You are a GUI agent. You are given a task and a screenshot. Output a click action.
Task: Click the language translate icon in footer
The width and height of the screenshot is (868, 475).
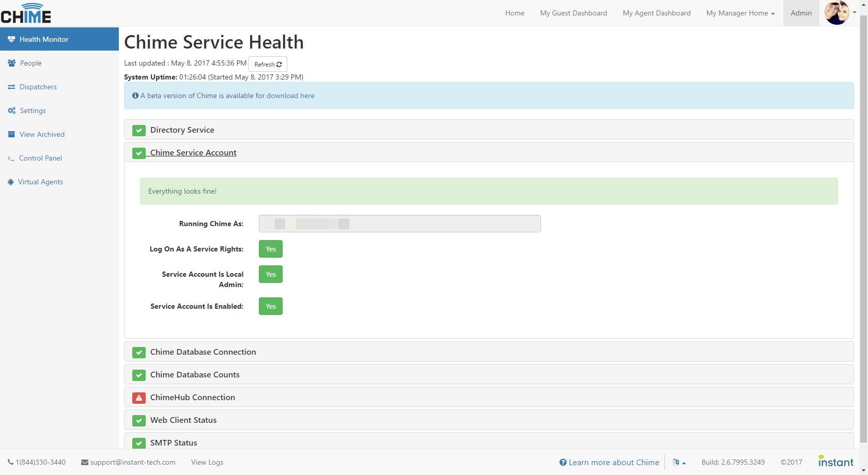click(x=676, y=462)
